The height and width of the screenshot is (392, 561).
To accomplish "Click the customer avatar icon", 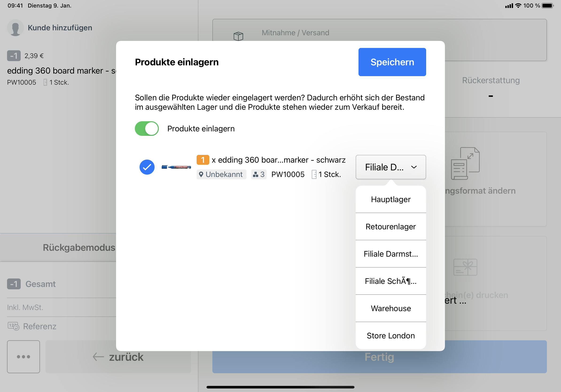I will (16, 28).
